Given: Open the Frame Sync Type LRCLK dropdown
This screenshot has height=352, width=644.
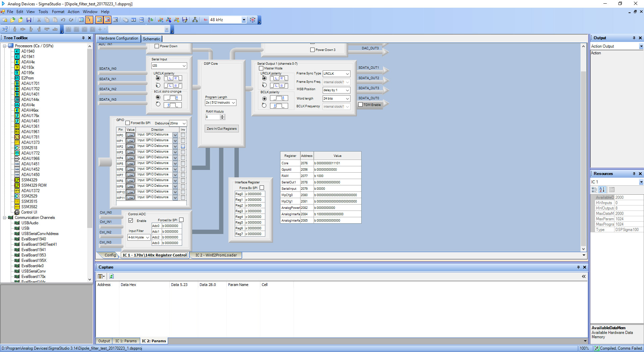Looking at the screenshot, I should coord(336,74).
